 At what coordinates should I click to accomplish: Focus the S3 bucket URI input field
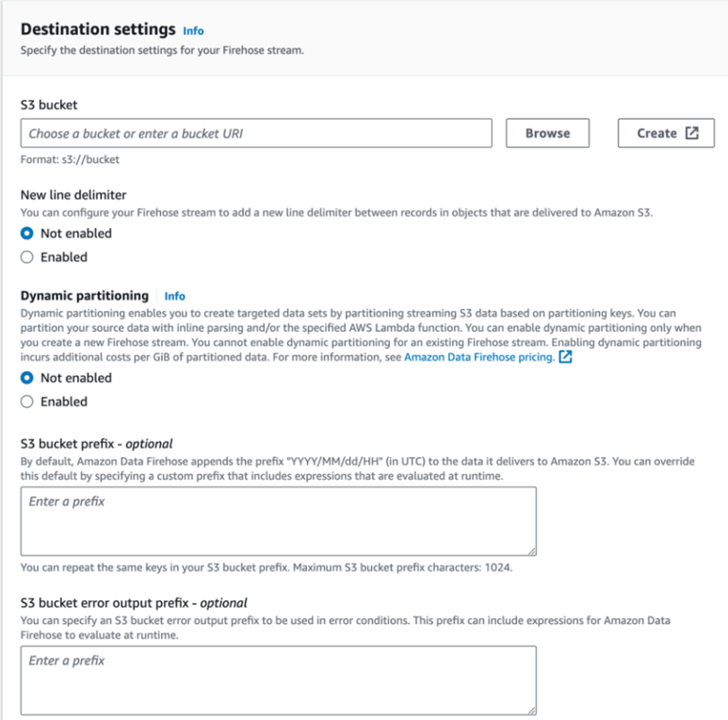point(256,134)
